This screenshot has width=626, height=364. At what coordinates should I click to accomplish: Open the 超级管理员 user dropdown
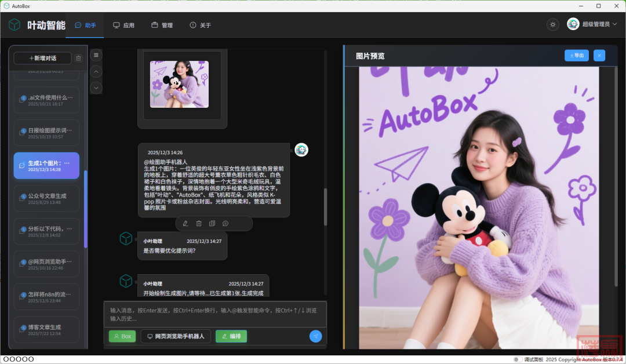[x=592, y=24]
